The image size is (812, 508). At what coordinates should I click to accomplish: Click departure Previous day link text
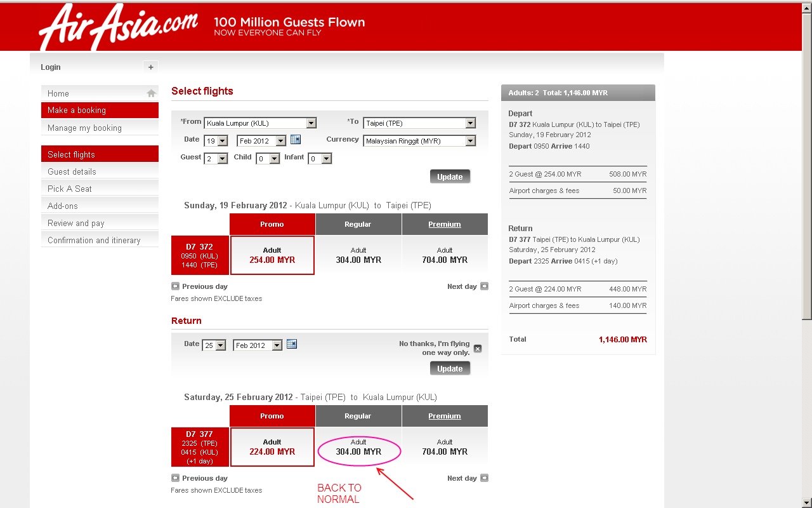pyautogui.click(x=205, y=286)
